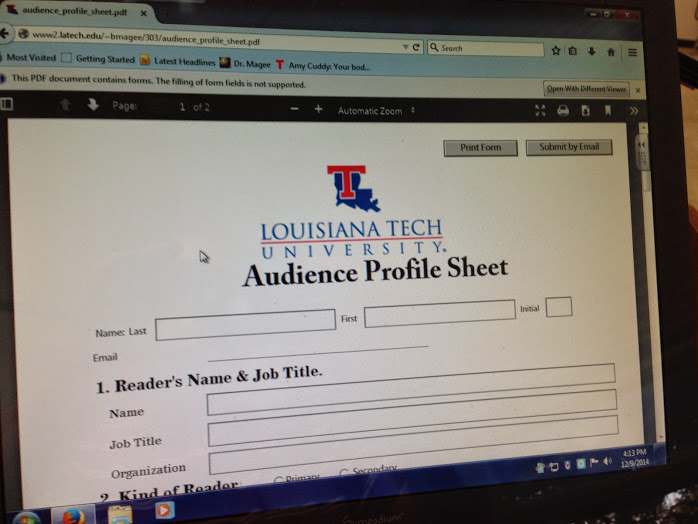Click the browser Search box
Image resolution: width=698 pixels, height=524 pixels.
[x=486, y=49]
